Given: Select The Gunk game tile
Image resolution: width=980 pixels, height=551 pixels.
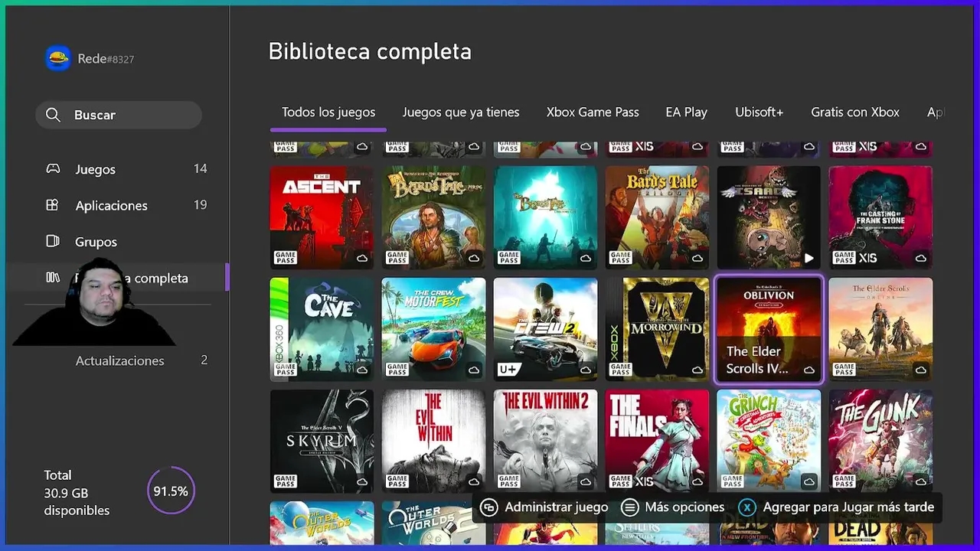Looking at the screenshot, I should coord(880,441).
